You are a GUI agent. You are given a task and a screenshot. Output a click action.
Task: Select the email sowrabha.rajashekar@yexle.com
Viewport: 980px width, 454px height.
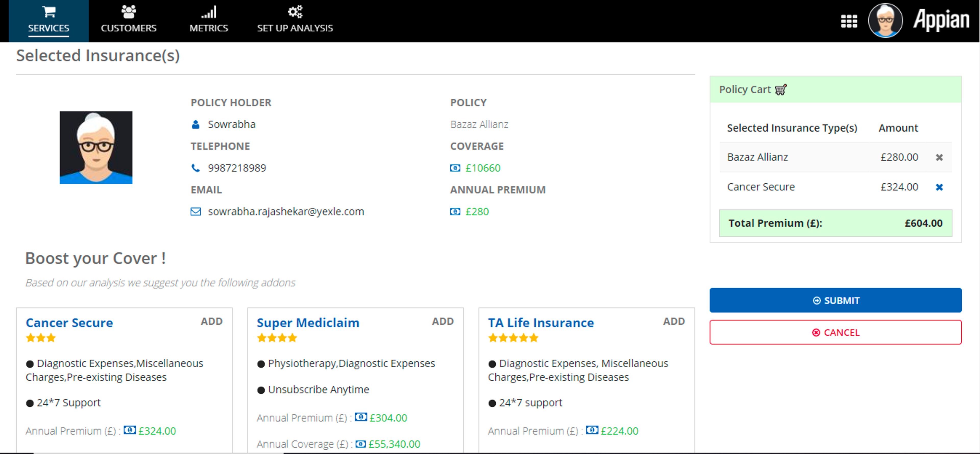286,211
